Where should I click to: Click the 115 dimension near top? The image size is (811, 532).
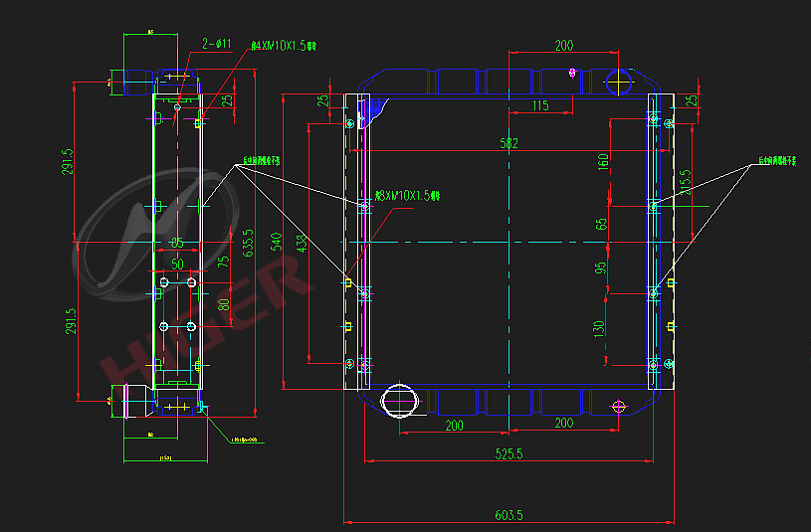(x=540, y=105)
